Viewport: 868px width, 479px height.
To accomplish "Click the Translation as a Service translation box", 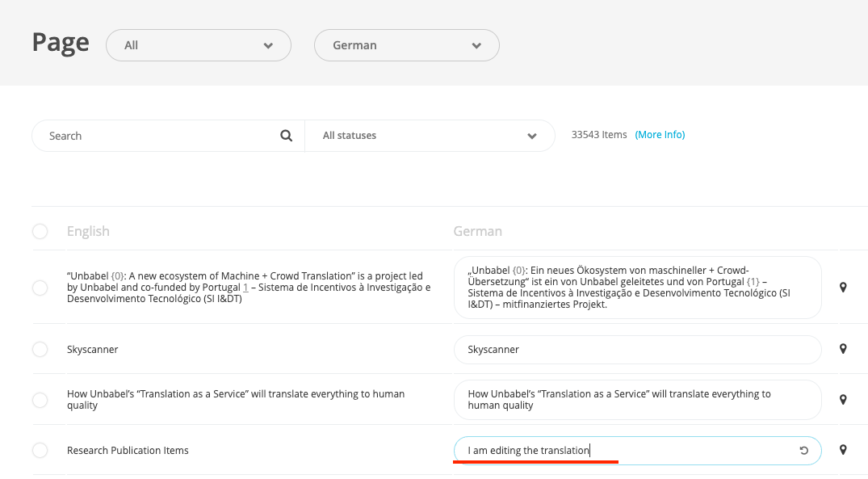I will coord(638,400).
